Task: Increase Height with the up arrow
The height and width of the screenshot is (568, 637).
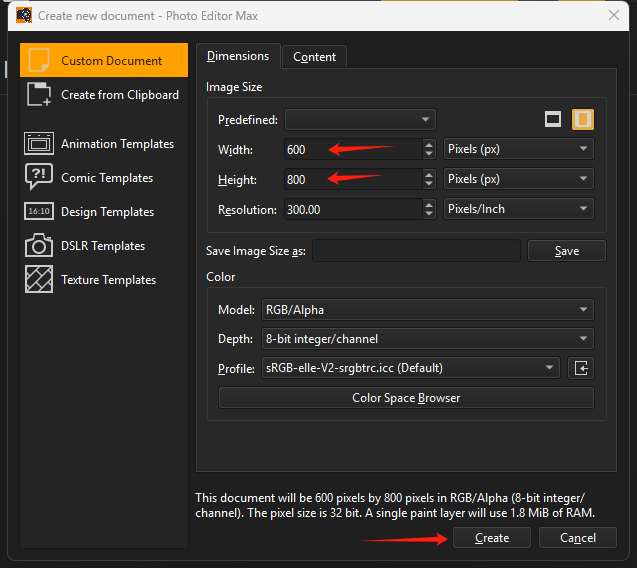Action: 429,174
